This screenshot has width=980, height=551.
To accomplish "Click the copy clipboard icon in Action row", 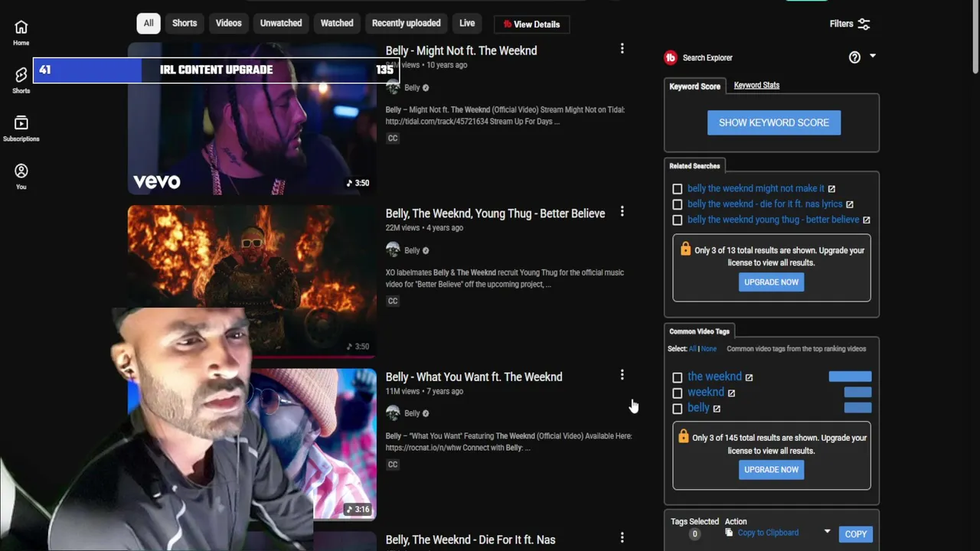I will [x=729, y=533].
